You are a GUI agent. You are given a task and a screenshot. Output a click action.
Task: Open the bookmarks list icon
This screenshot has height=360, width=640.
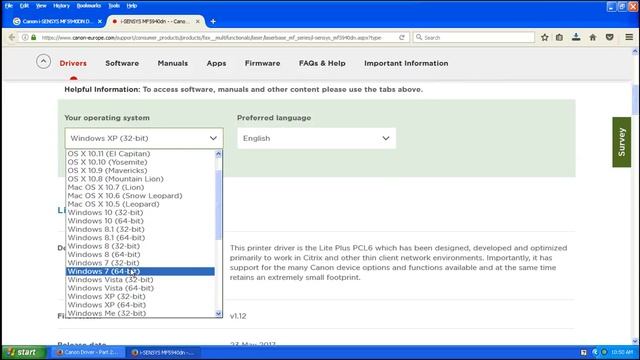(559, 37)
